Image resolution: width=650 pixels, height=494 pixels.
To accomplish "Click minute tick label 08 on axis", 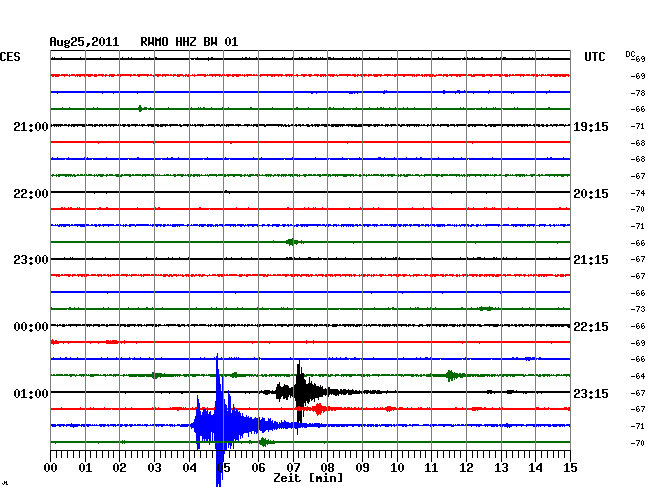I will coord(327,467).
